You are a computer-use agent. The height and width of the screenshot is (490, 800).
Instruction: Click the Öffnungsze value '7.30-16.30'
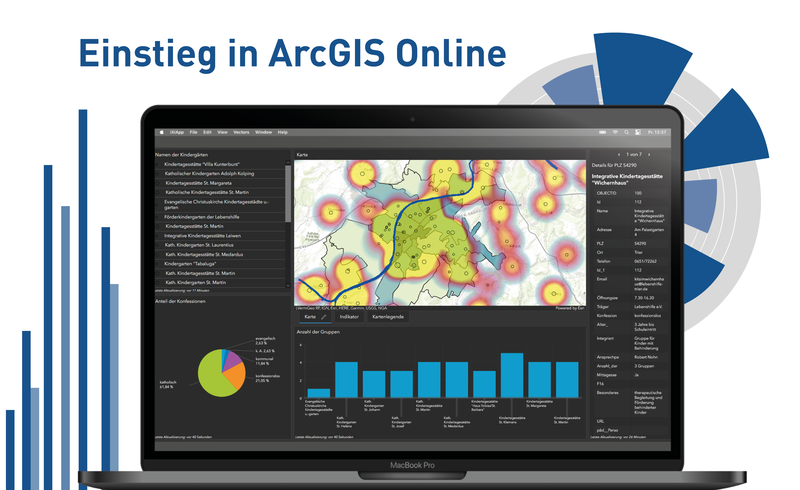pos(644,298)
